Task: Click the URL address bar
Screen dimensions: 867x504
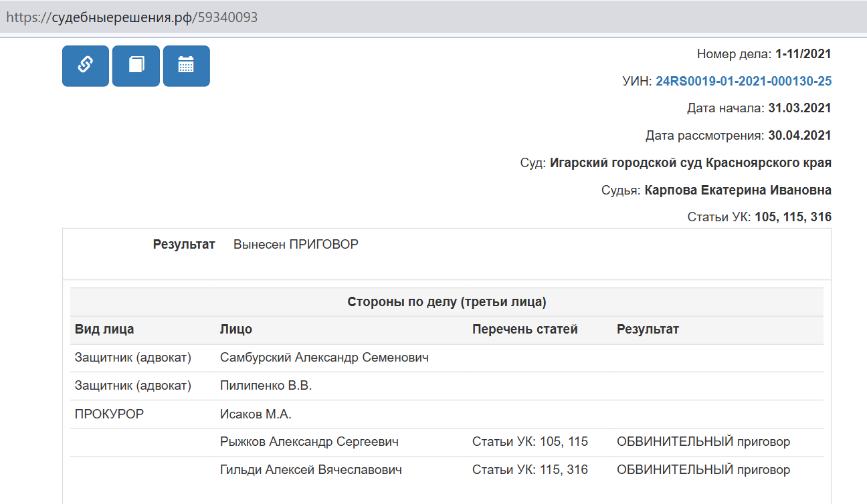Action: coord(433,17)
